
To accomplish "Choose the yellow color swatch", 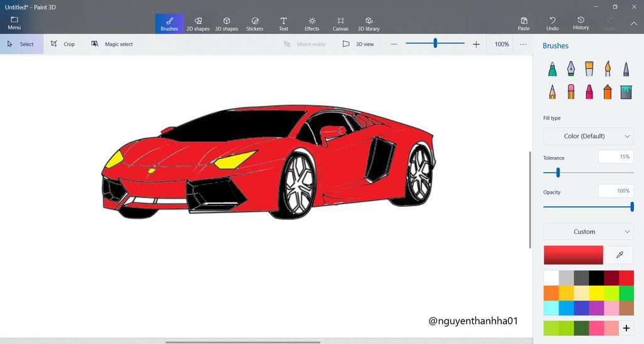I will coord(596,293).
